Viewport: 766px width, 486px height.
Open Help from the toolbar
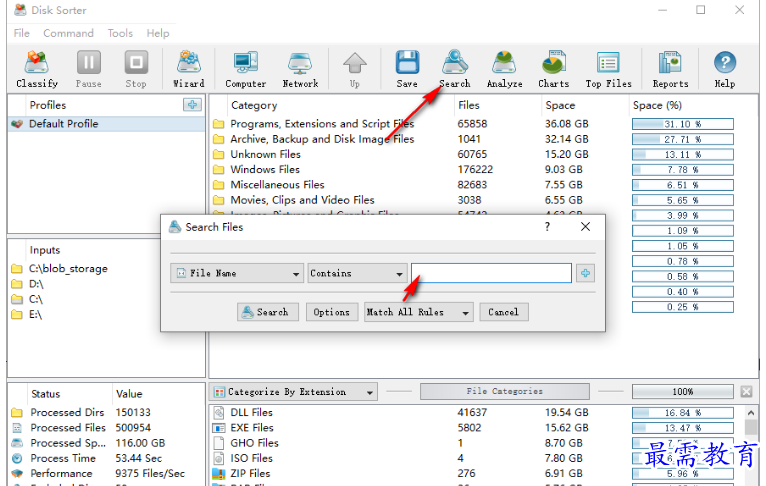coord(724,69)
